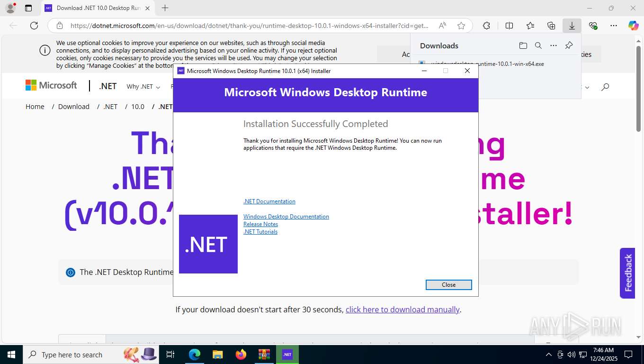Screen dimensions: 644x364
Task: Open Browser essentials heart icon
Action: 593,26
